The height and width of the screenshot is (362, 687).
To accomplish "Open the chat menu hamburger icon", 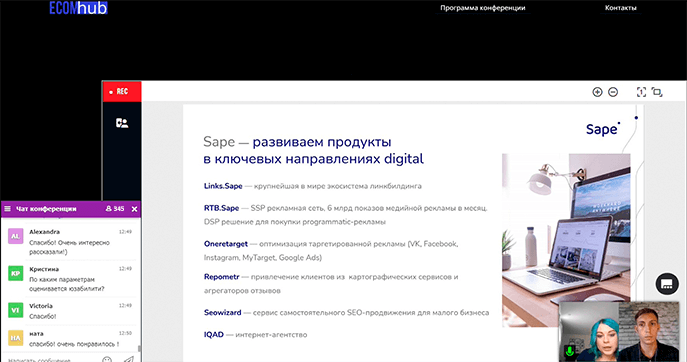I will [7, 209].
